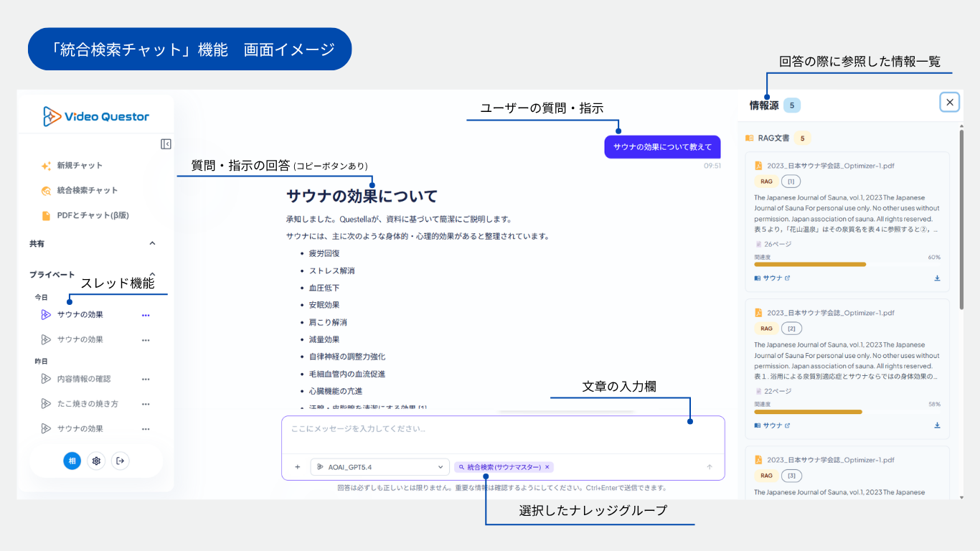Click the [2] citation badge
Screen dimensions: 980x551
(791, 329)
